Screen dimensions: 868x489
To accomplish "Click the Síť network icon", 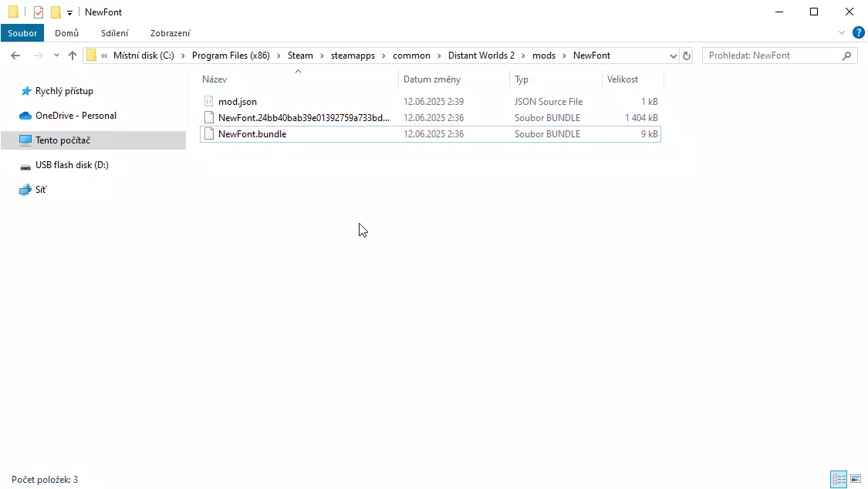I will click(25, 190).
